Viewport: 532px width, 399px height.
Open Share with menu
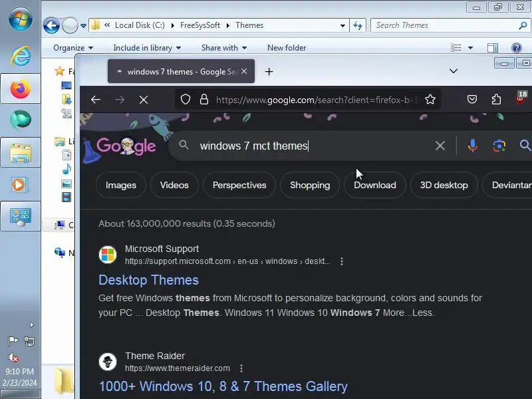click(224, 48)
